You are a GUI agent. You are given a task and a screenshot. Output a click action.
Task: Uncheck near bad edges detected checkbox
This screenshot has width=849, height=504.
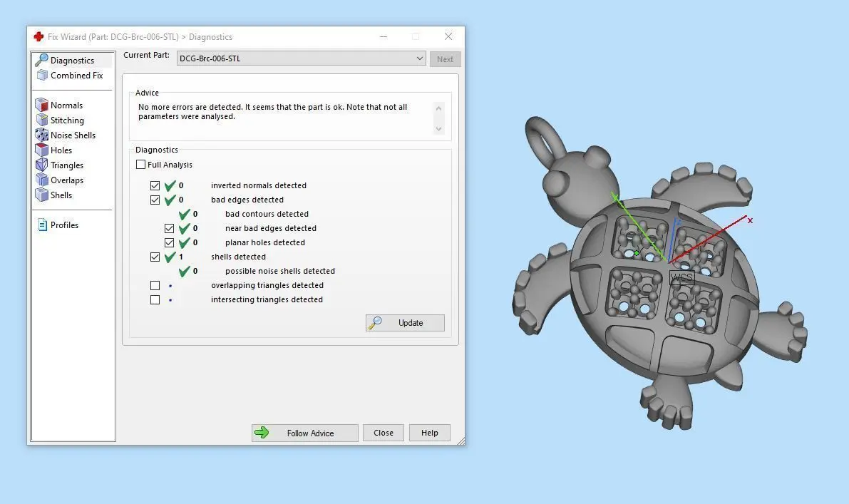point(170,228)
